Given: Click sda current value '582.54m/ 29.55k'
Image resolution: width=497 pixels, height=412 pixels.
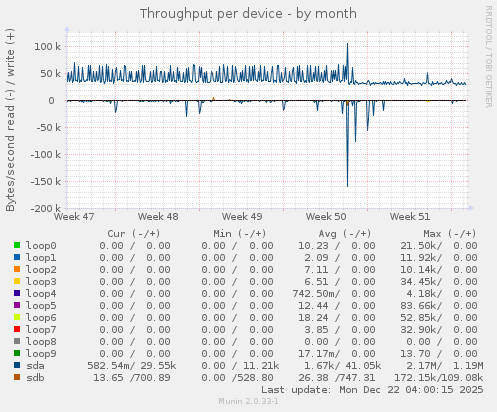Looking at the screenshot, I should point(132,366).
